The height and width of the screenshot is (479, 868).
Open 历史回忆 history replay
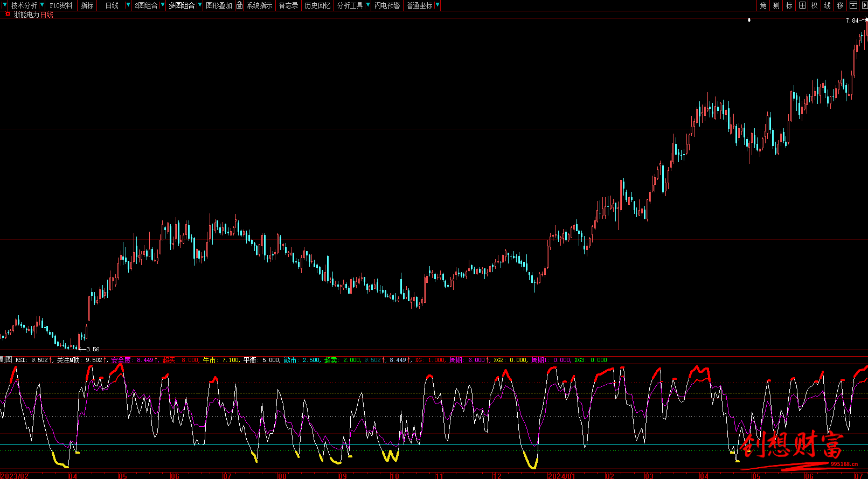click(x=317, y=5)
